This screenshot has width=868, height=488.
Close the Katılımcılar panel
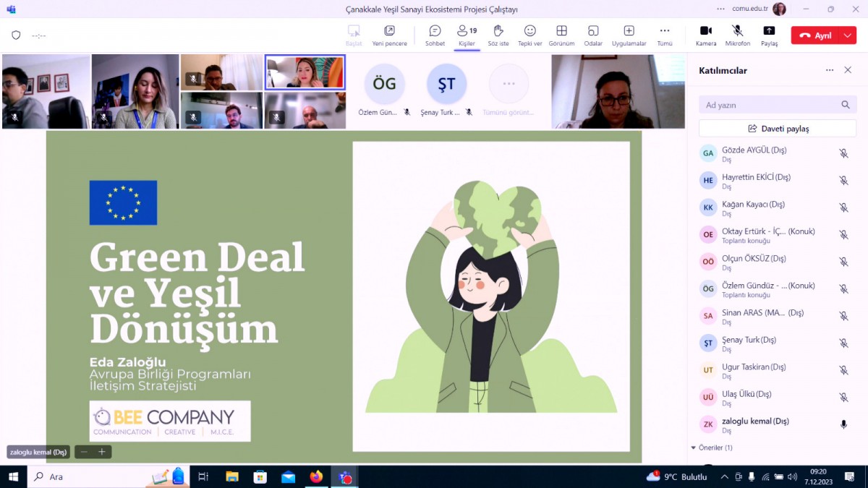click(x=848, y=70)
